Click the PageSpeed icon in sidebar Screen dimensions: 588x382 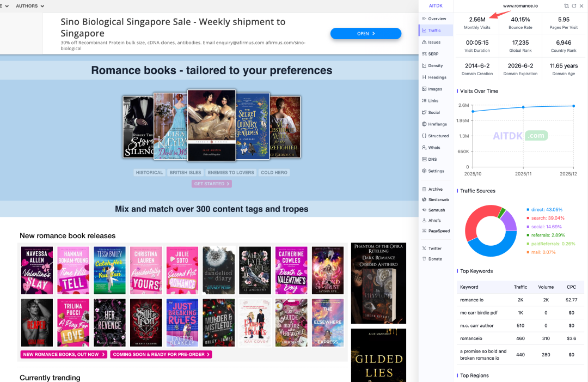[x=424, y=231]
